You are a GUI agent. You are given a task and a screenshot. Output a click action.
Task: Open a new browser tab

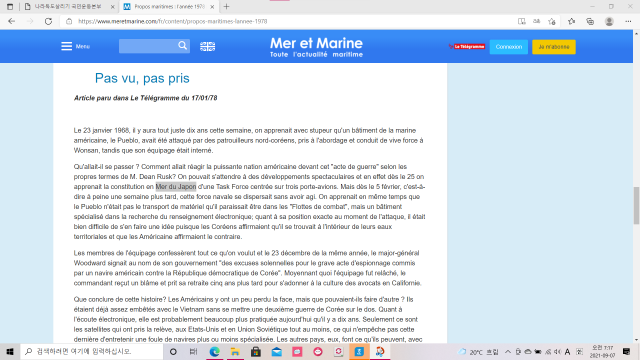click(x=227, y=7)
